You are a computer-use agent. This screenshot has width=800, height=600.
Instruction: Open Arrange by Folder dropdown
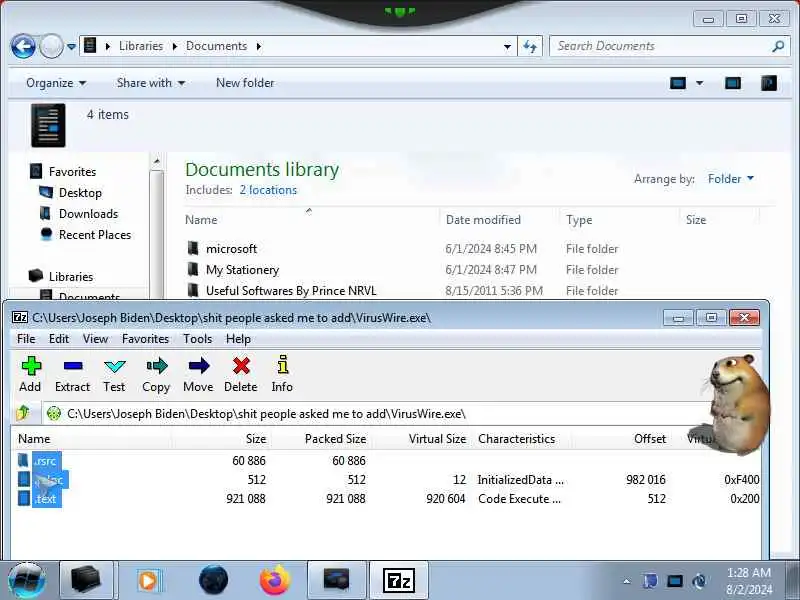pyautogui.click(x=731, y=179)
